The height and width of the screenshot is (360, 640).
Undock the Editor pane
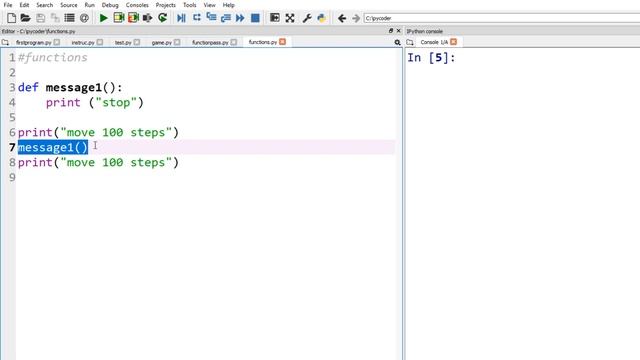pos(391,31)
